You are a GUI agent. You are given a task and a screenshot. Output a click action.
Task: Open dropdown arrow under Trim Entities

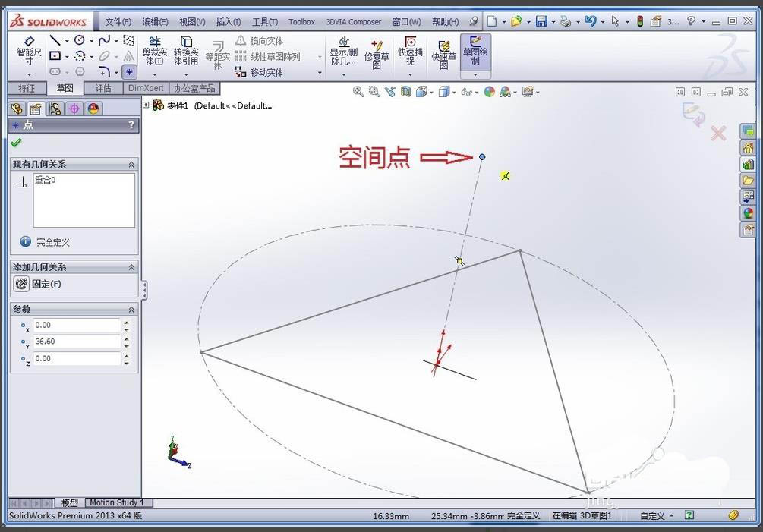[155, 74]
